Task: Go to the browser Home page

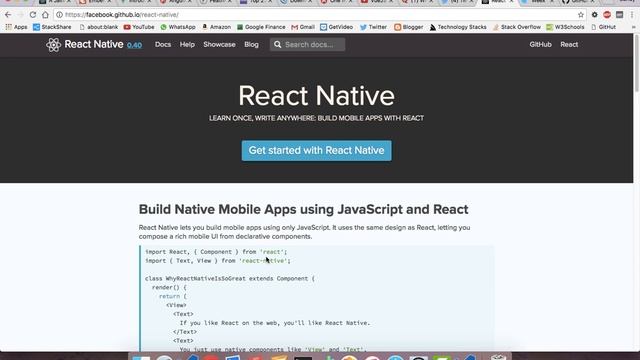Action: click(x=45, y=15)
